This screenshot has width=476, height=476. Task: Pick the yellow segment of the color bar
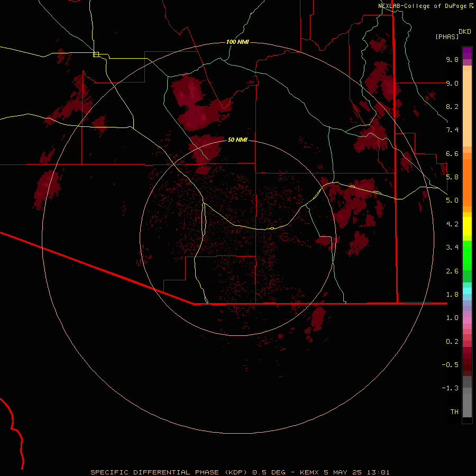(467, 226)
